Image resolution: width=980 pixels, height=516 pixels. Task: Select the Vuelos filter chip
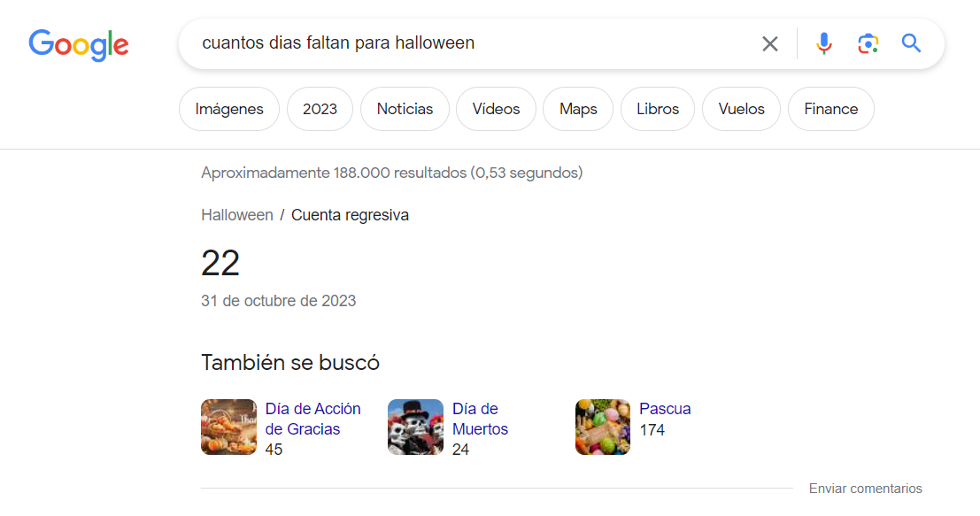click(741, 109)
